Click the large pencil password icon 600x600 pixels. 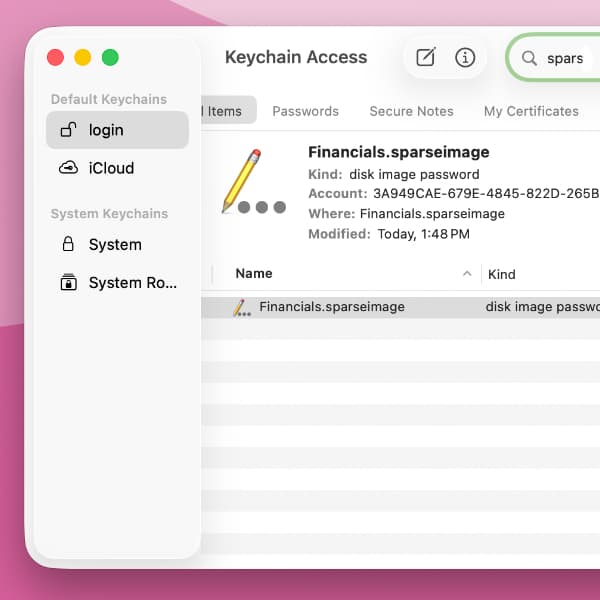[253, 182]
